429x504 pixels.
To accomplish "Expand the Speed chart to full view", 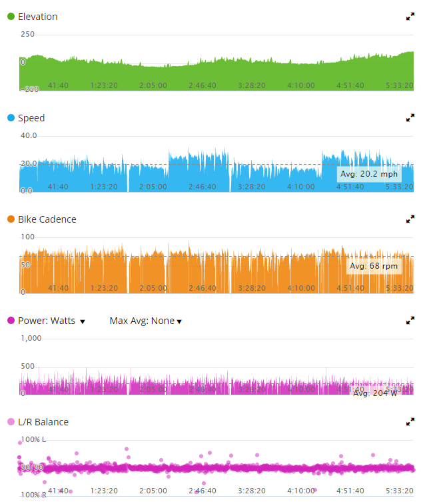I will click(x=410, y=118).
